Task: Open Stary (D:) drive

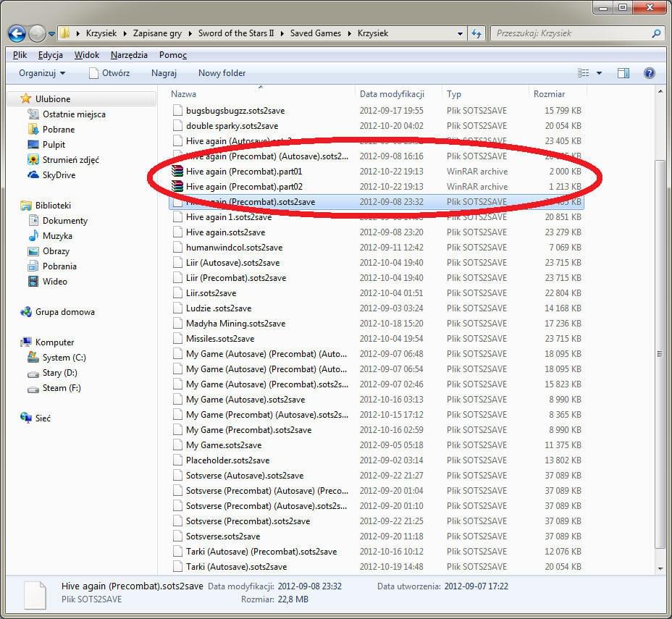Action: click(52, 373)
